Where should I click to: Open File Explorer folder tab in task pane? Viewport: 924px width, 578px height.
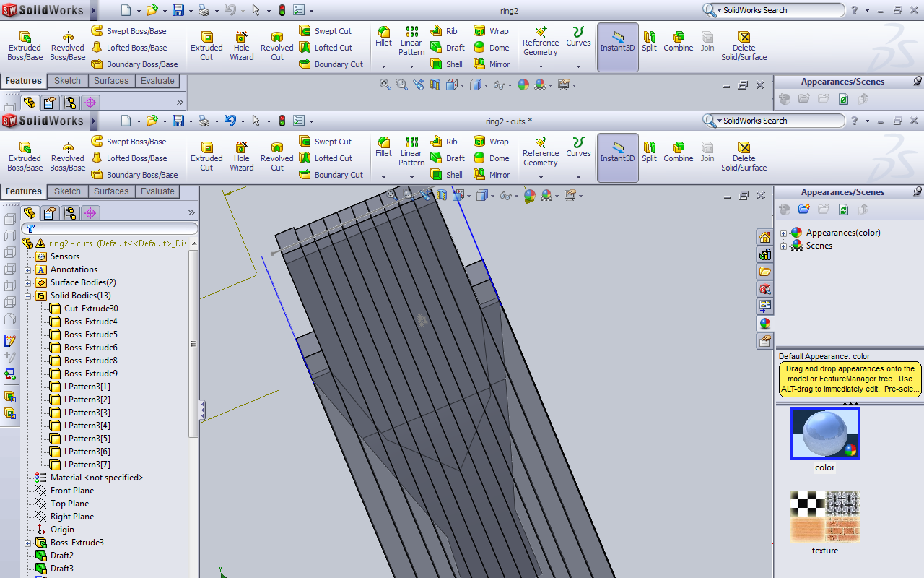pyautogui.click(x=765, y=272)
